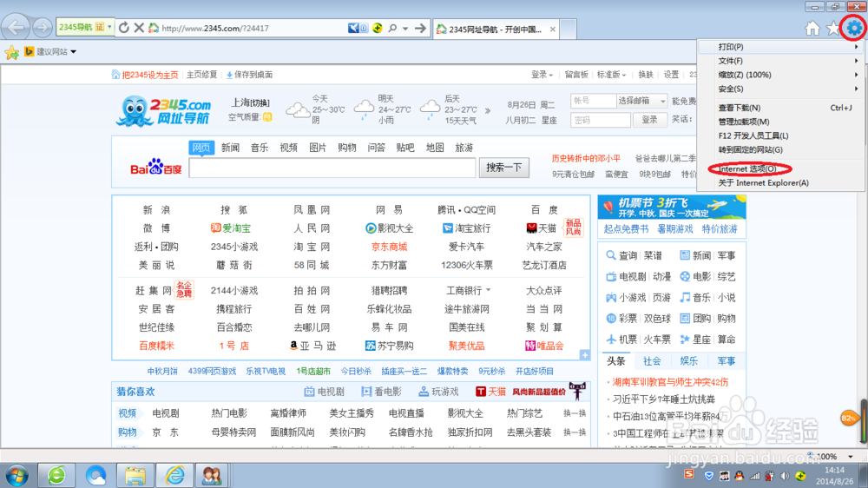Viewport: 868px width, 488px height.
Task: Open a new blank tab
Action: (568, 29)
